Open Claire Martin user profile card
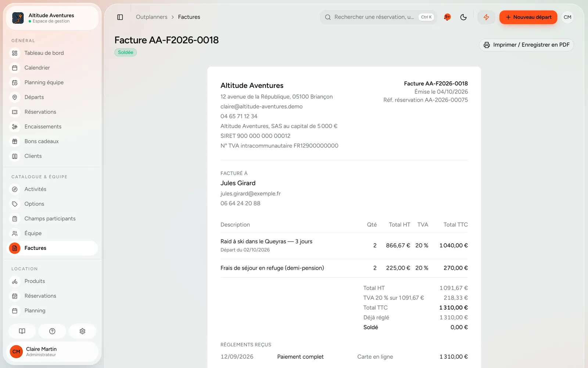The image size is (588, 368). click(52, 351)
